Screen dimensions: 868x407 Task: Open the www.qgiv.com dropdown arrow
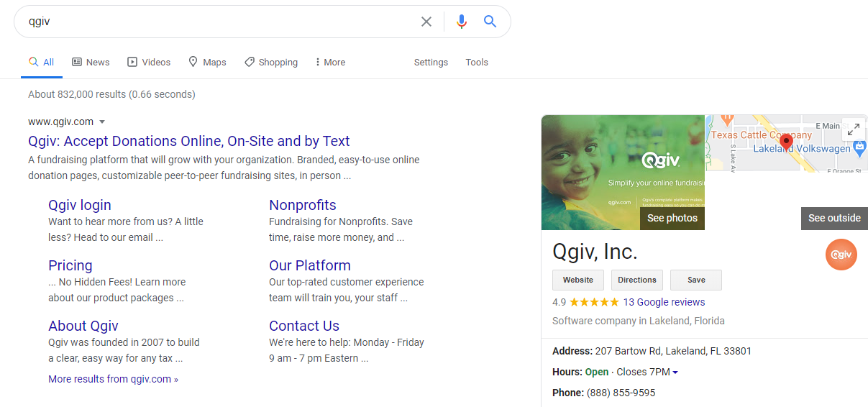click(x=102, y=122)
